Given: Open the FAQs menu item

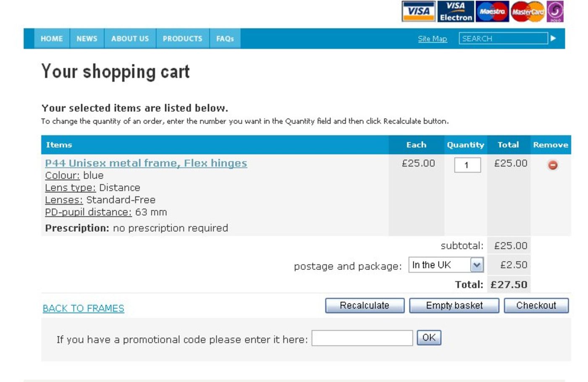Looking at the screenshot, I should [x=225, y=39].
